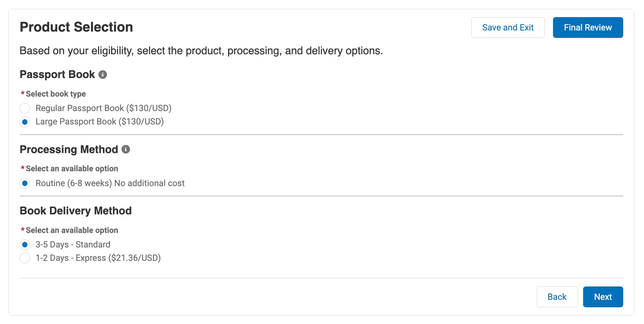This screenshot has width=644, height=324.
Task: Open the Passport Book info icon
Action: coord(103,75)
